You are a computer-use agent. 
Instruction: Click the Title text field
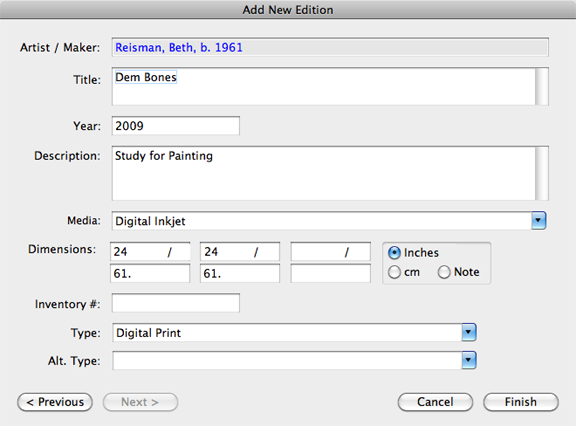[x=324, y=86]
